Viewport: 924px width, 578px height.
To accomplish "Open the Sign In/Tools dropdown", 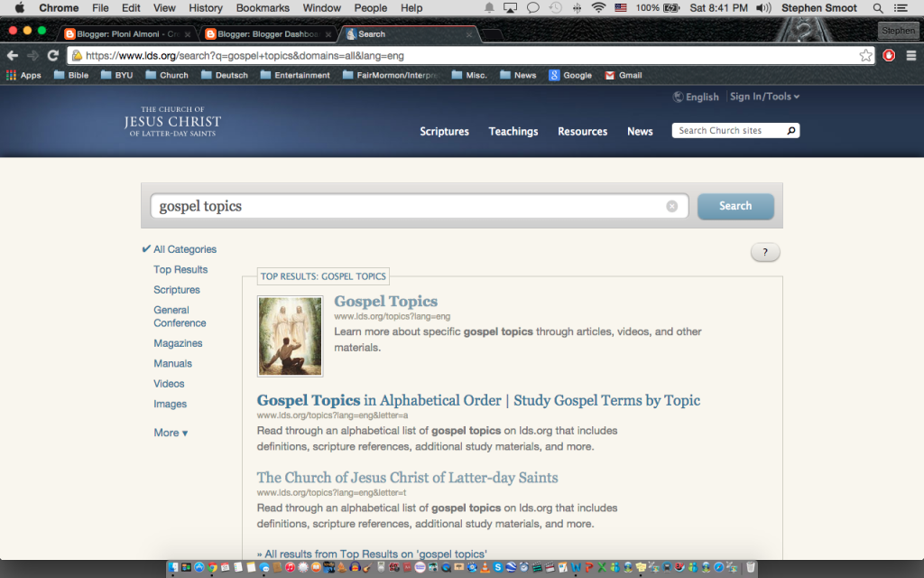I will (764, 96).
